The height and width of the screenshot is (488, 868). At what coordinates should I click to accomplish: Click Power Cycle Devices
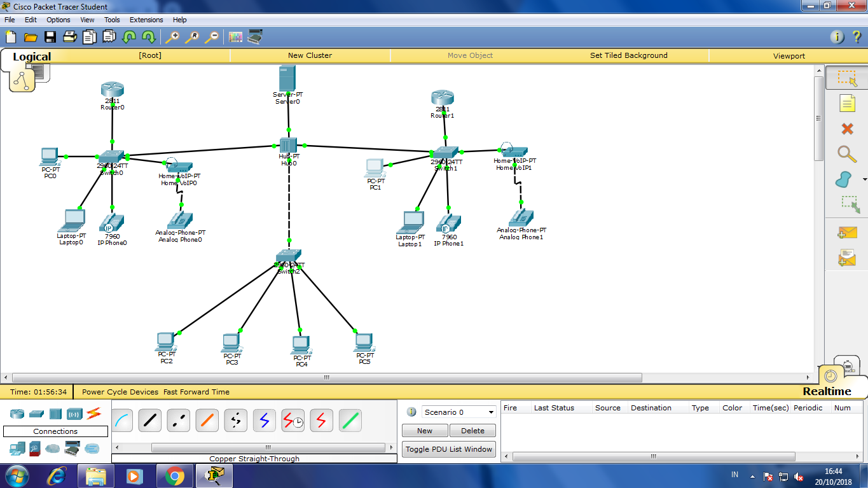click(x=120, y=392)
